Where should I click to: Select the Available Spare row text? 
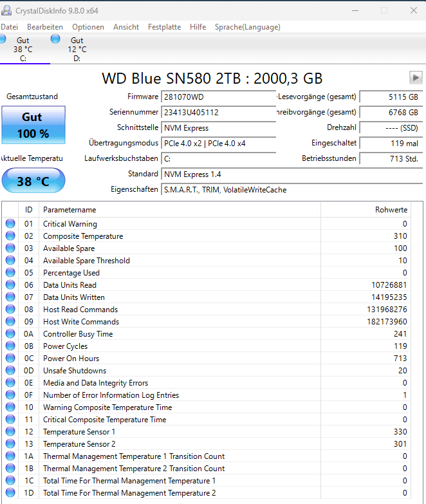[69, 248]
